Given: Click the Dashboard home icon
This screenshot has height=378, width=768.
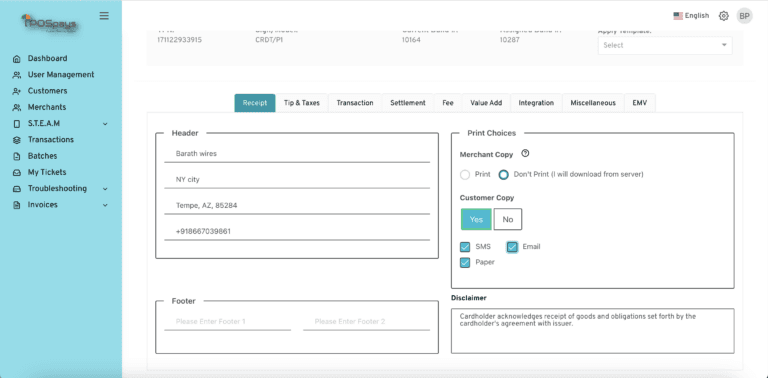Looking at the screenshot, I should coord(17,59).
